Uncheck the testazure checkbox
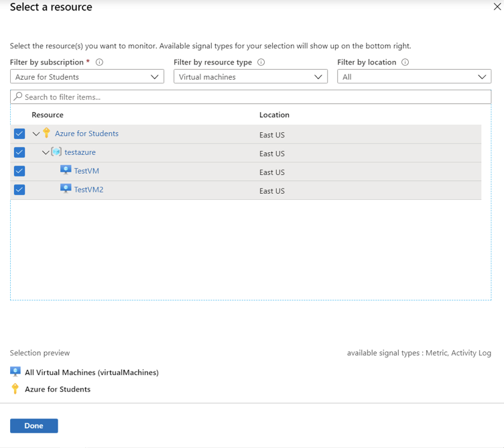504x448 pixels. click(x=19, y=152)
